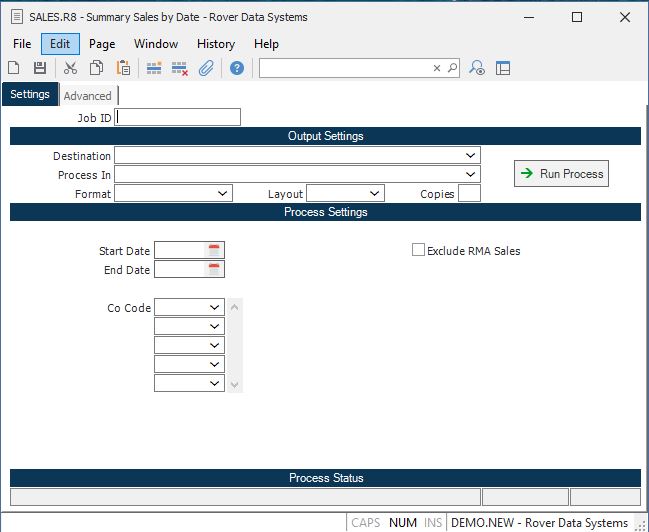Open the History menu
The height and width of the screenshot is (532, 649).
click(x=215, y=44)
